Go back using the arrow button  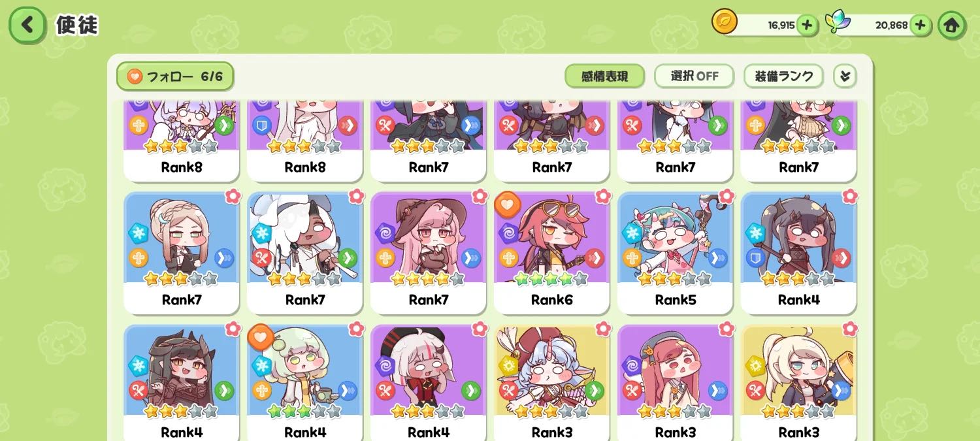(x=27, y=25)
